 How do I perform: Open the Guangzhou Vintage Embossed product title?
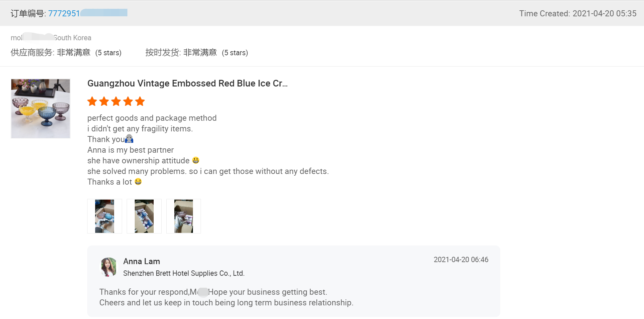pyautogui.click(x=187, y=83)
